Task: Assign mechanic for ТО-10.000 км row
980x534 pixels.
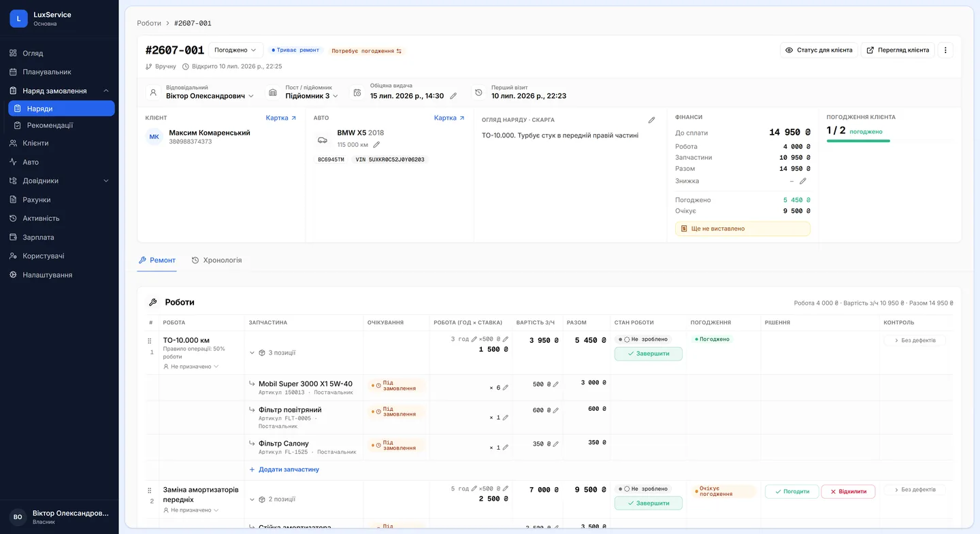Action: coord(191,367)
